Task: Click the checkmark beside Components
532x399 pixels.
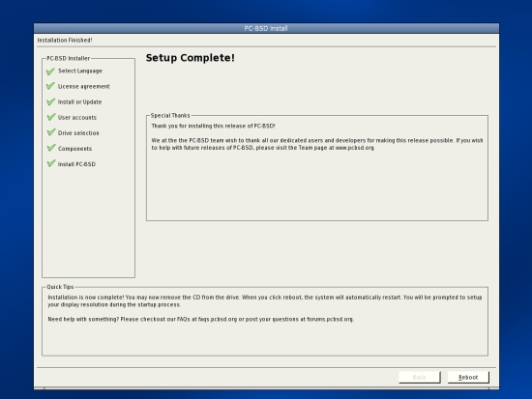Action: click(50, 148)
